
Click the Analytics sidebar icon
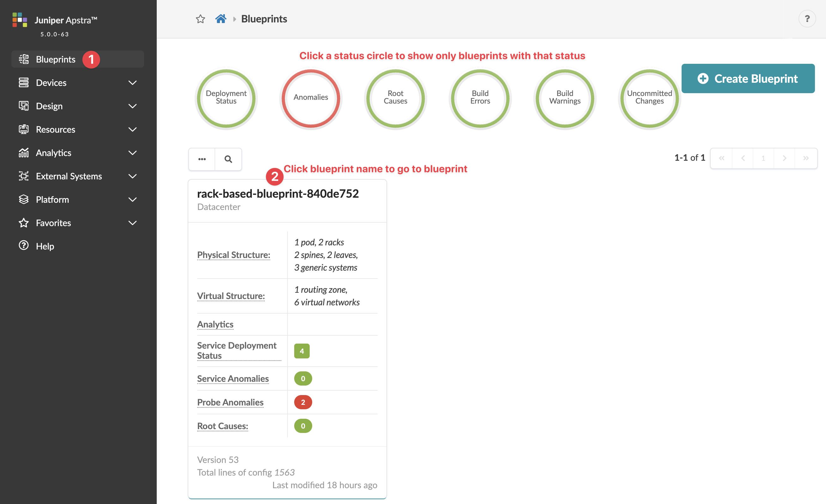(24, 153)
